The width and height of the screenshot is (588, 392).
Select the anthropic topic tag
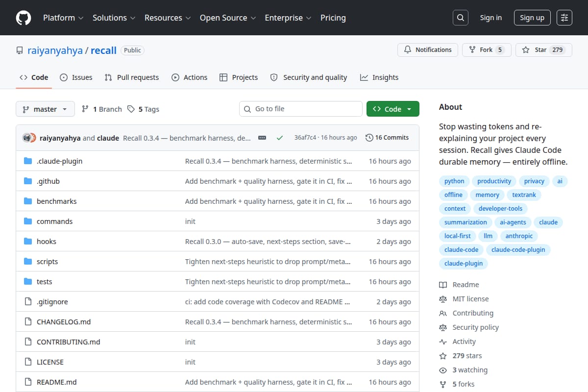(x=519, y=236)
